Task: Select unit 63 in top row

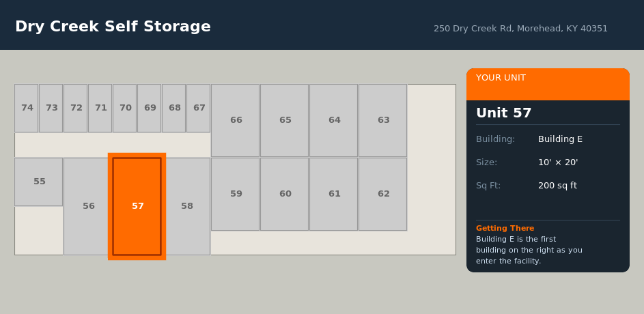Action: tap(383, 120)
